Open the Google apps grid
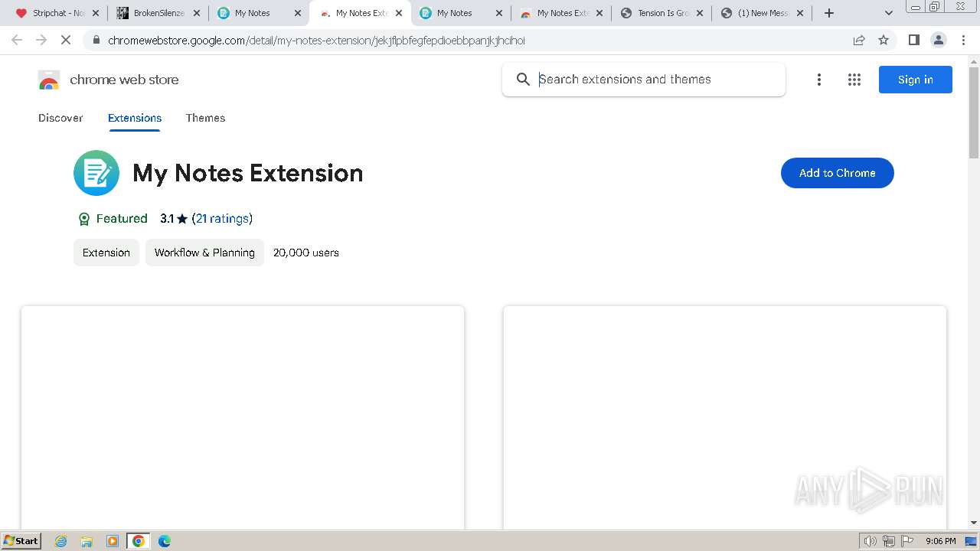Image resolution: width=980 pixels, height=551 pixels. coord(854,80)
